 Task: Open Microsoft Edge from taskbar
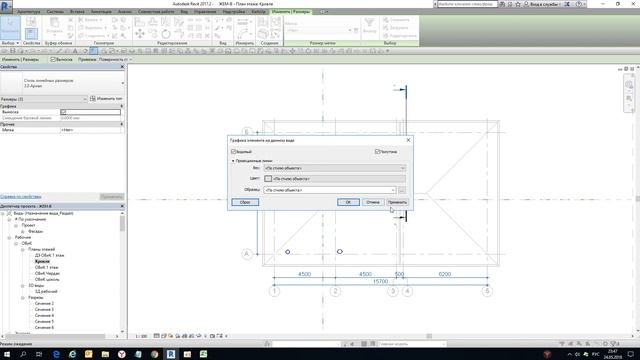pyautogui.click(x=56, y=354)
